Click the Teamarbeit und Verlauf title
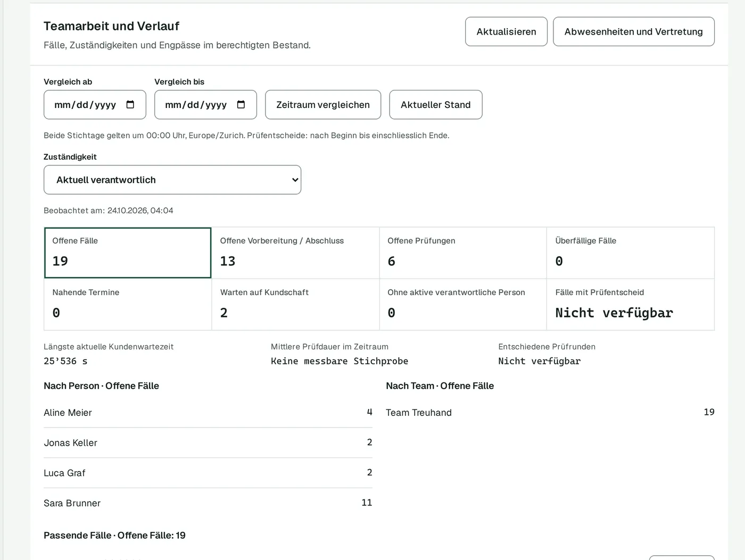The width and height of the screenshot is (745, 560). tap(111, 26)
